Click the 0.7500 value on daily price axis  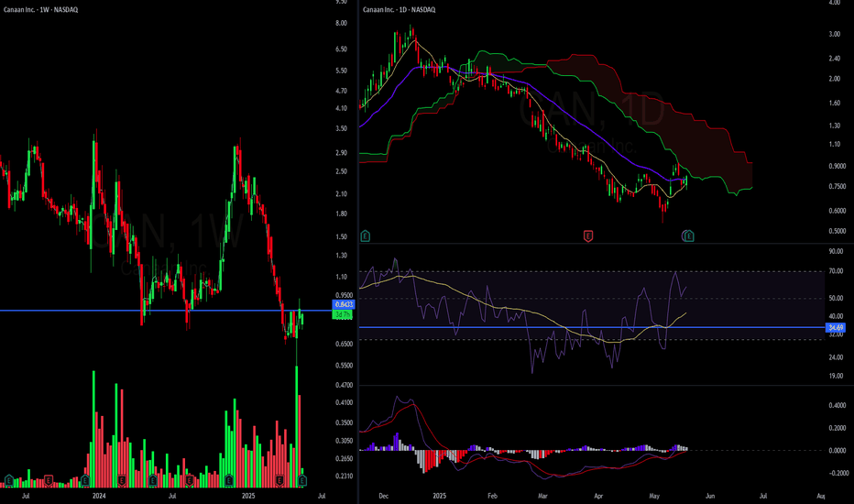(x=838, y=186)
